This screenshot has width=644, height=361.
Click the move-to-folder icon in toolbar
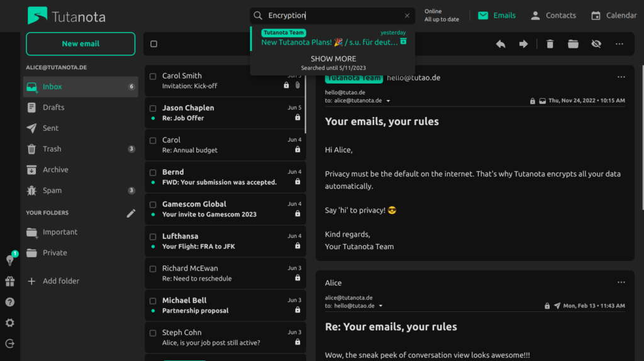pyautogui.click(x=573, y=44)
